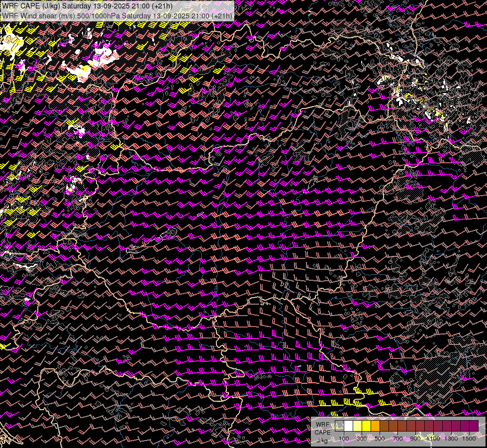Select the bright yellow legend swatch
The height and width of the screenshot is (448, 487).
click(x=367, y=426)
